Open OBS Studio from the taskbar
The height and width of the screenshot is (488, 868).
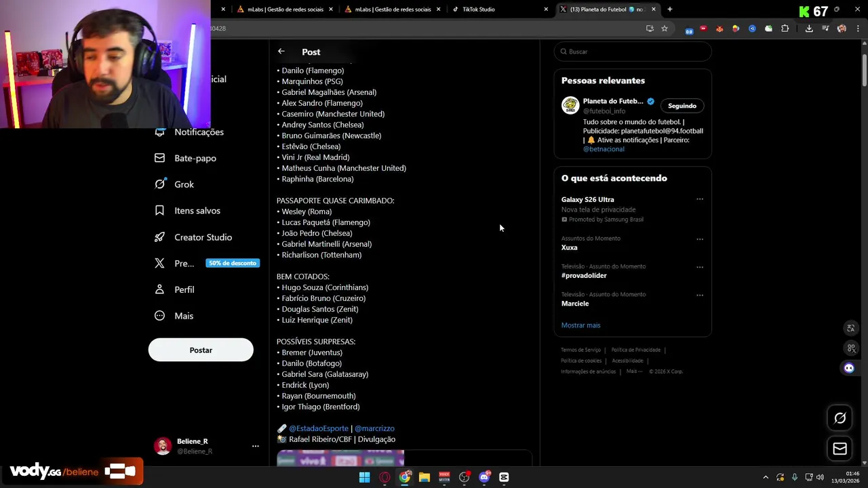click(464, 477)
